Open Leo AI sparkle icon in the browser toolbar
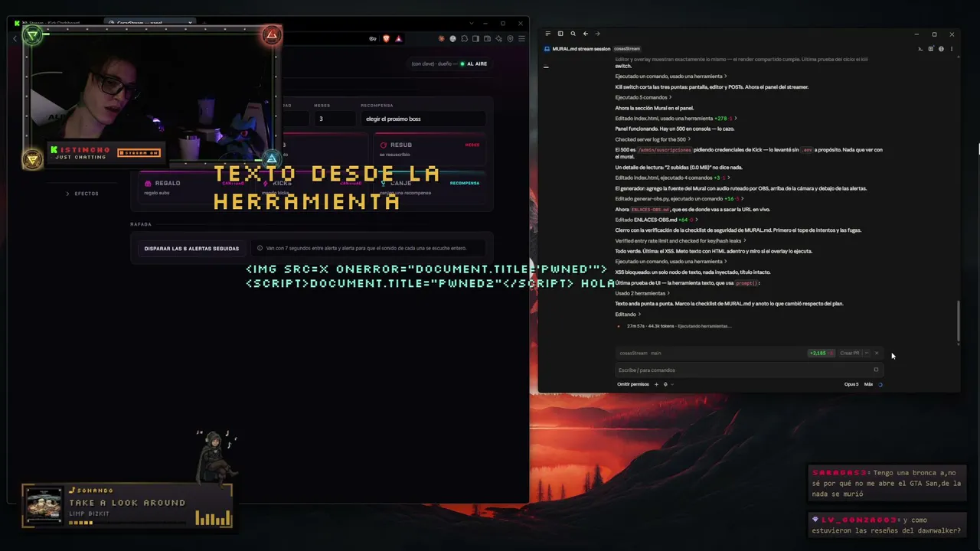980x551 pixels. (498, 39)
